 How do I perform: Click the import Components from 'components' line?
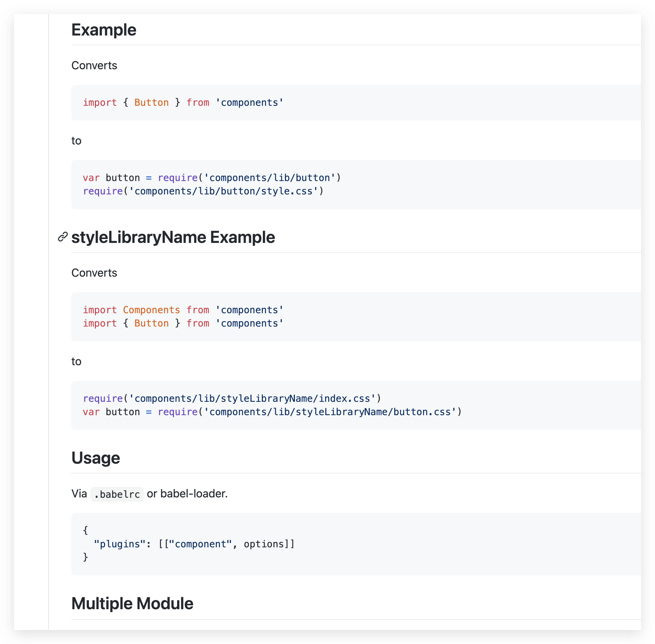(183, 310)
